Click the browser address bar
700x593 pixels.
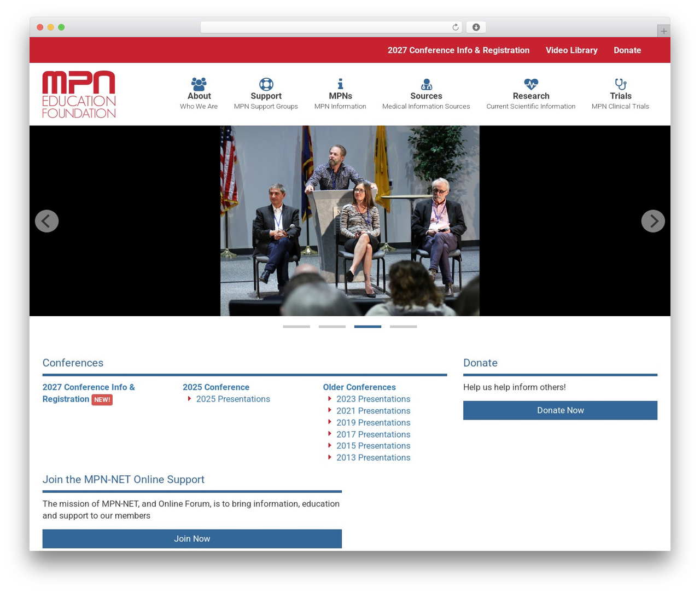pyautogui.click(x=331, y=27)
